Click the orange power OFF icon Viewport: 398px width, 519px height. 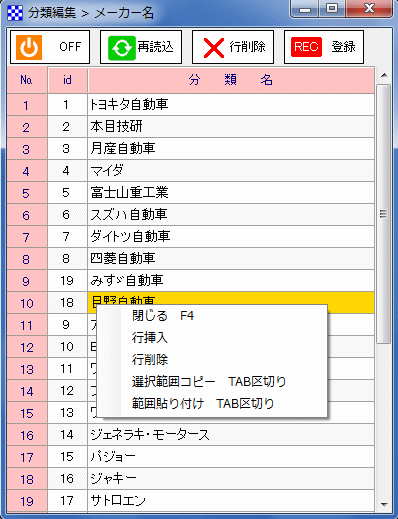point(29,47)
